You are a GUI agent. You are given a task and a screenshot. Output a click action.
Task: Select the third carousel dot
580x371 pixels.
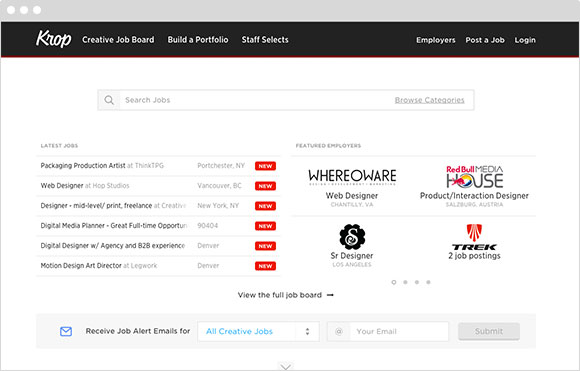point(417,282)
